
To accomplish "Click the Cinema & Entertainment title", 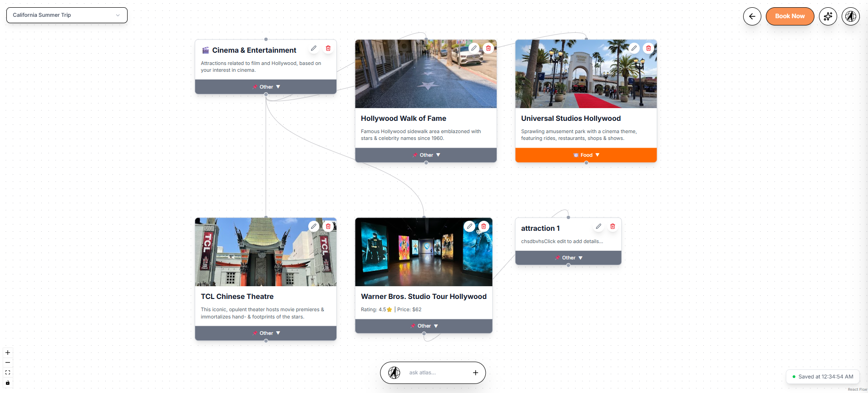I will click(254, 50).
